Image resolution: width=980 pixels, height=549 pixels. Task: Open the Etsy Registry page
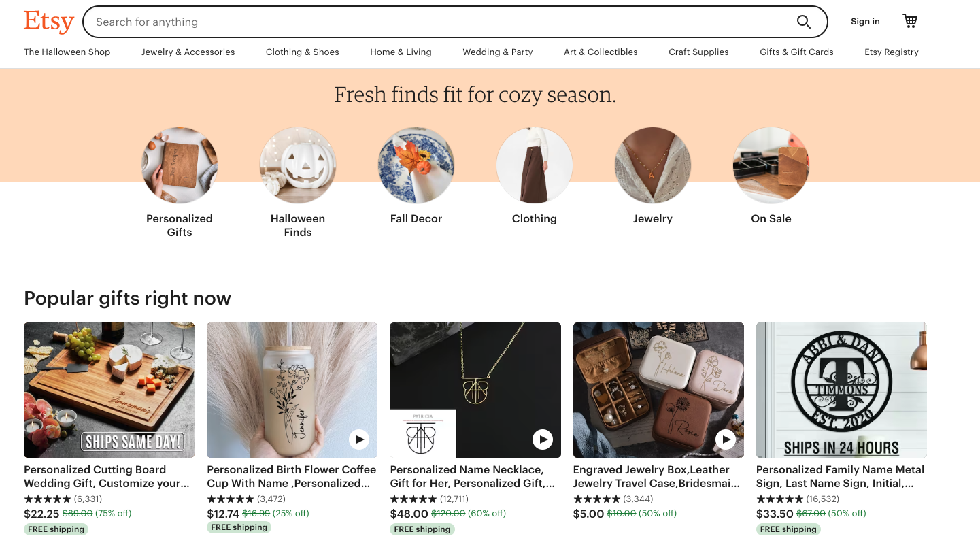891,52
